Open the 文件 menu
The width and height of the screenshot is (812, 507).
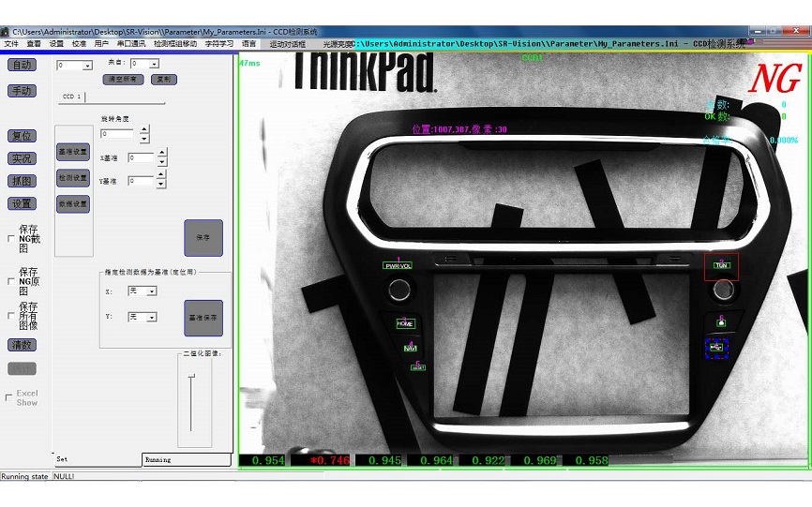(11, 44)
